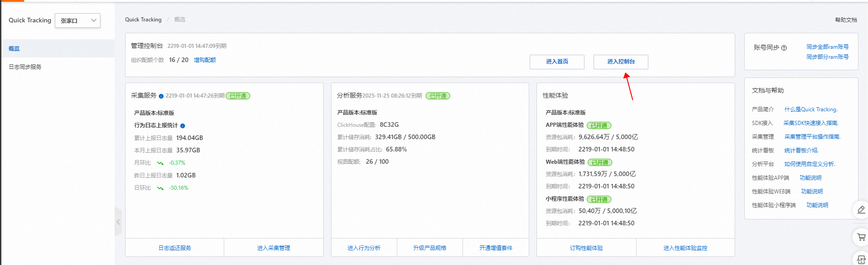The image size is (868, 265).
Task: Click 已开通 badge next to Web端性能体验
Action: [x=600, y=162]
